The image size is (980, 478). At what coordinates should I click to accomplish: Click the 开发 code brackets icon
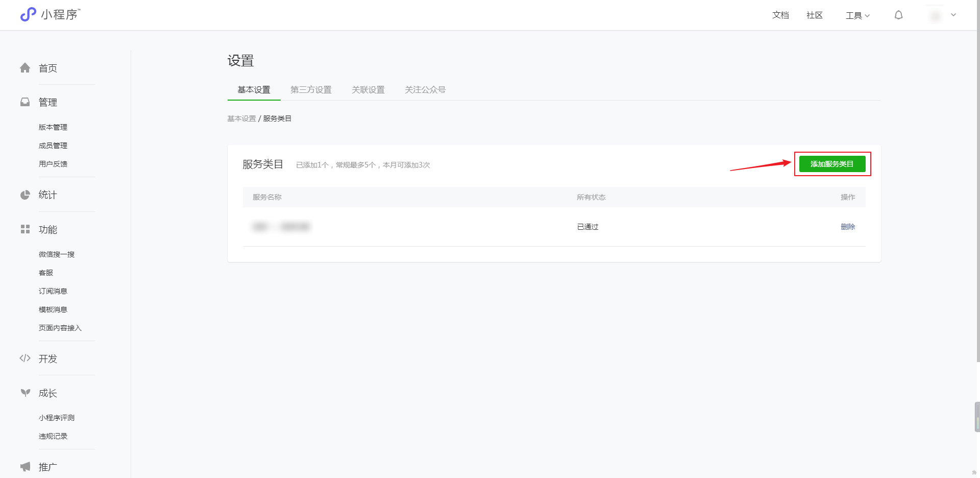coord(25,358)
